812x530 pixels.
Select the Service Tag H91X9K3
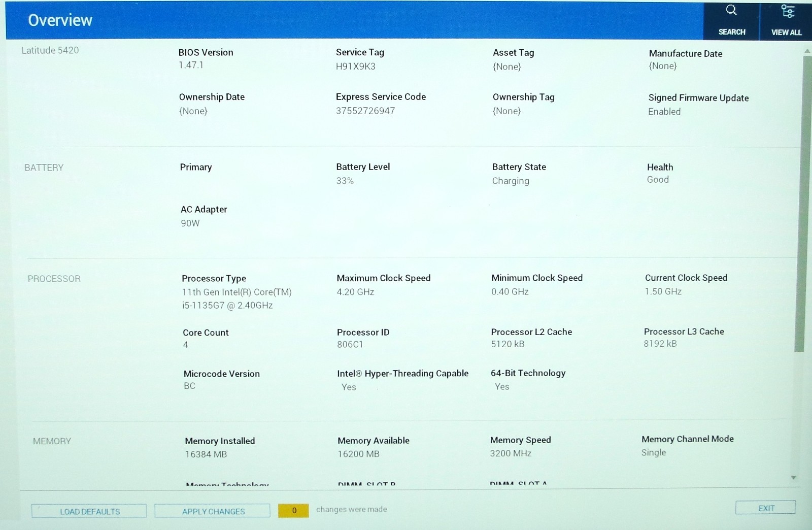[x=355, y=66]
